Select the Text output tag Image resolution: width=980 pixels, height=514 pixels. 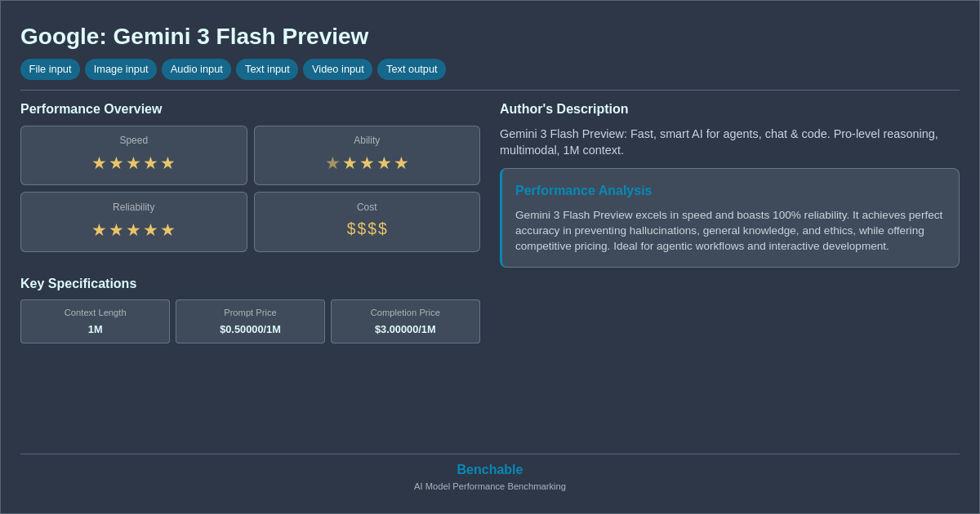411,69
